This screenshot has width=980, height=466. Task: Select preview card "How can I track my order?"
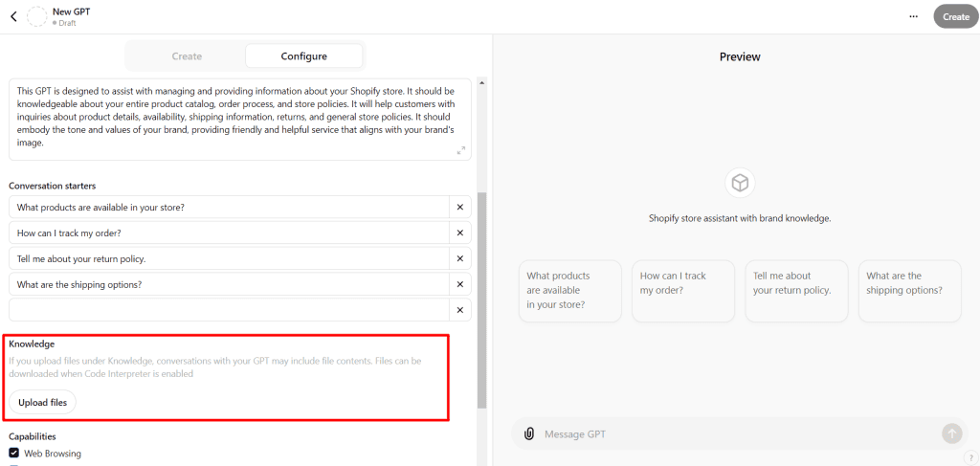point(683,291)
